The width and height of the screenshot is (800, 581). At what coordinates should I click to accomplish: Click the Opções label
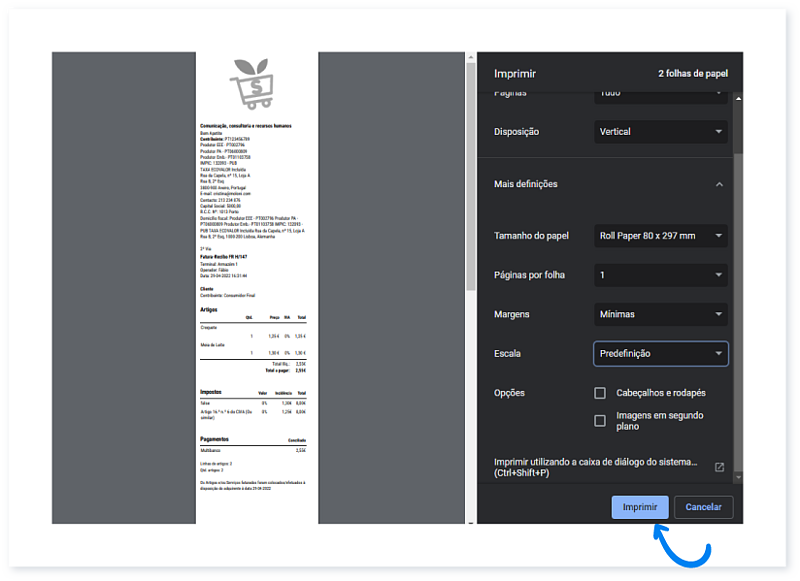pos(509,393)
